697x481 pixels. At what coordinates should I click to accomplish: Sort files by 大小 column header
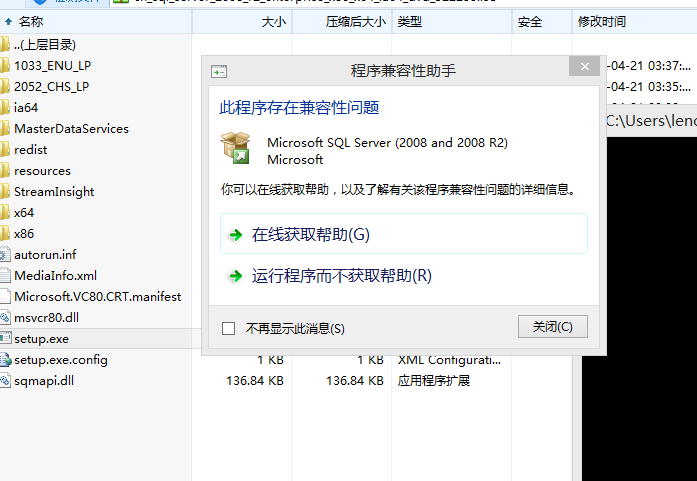[x=272, y=21]
